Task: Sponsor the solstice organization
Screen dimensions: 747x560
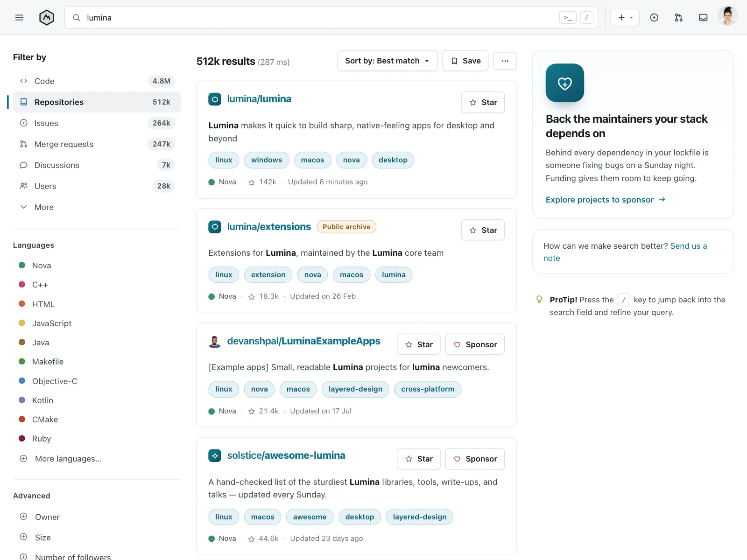Action: (x=475, y=459)
